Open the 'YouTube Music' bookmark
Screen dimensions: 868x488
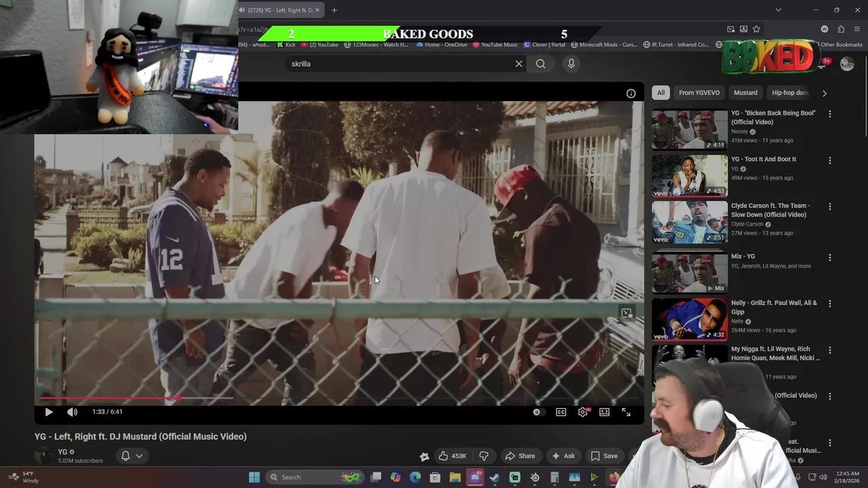click(x=495, y=45)
